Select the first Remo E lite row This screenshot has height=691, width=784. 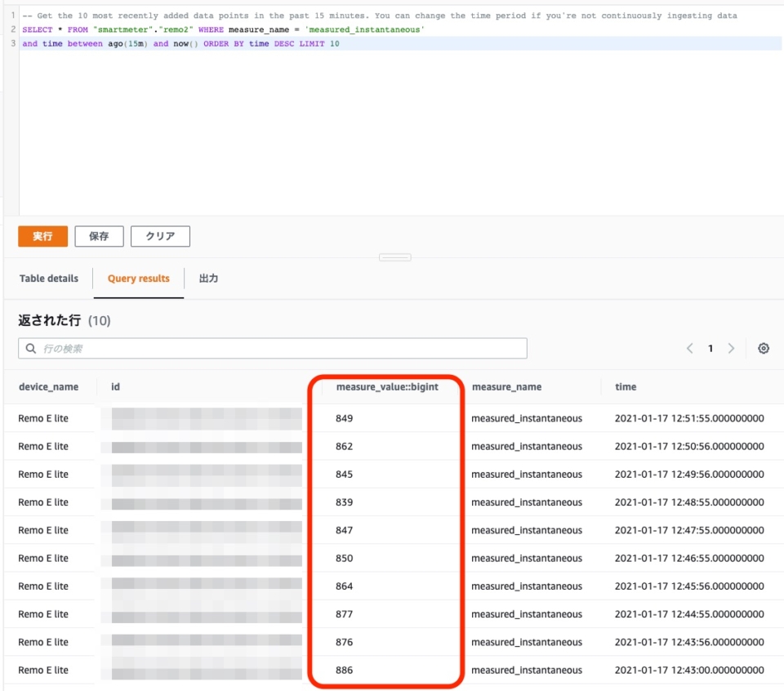pos(45,418)
